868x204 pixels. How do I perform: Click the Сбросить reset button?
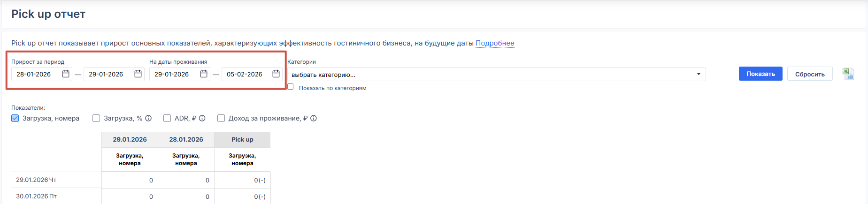[810, 74]
